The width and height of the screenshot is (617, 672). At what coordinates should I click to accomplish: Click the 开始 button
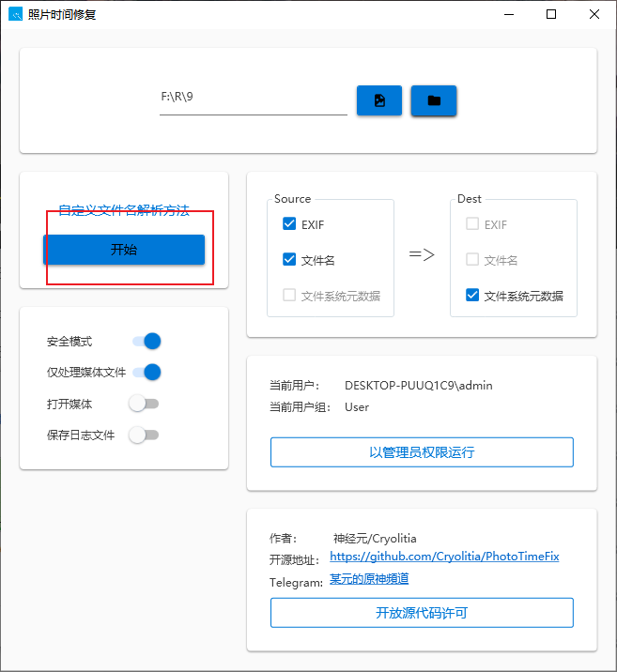[124, 250]
